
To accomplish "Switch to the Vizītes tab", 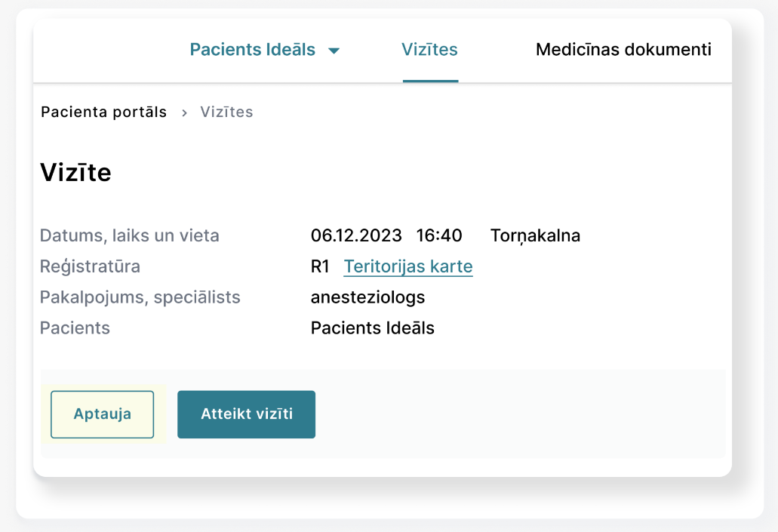I will pyautogui.click(x=429, y=50).
